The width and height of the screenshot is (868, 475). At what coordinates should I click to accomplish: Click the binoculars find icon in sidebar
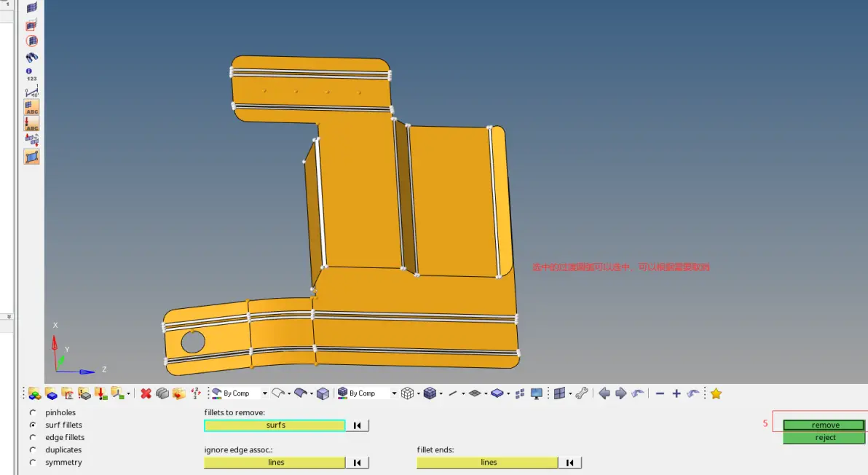tap(31, 57)
